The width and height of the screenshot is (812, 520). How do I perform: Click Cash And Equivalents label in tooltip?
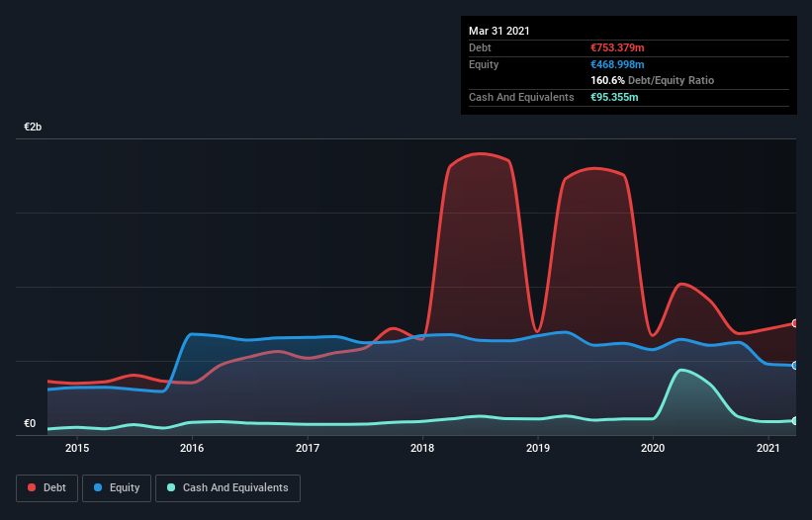(x=521, y=97)
